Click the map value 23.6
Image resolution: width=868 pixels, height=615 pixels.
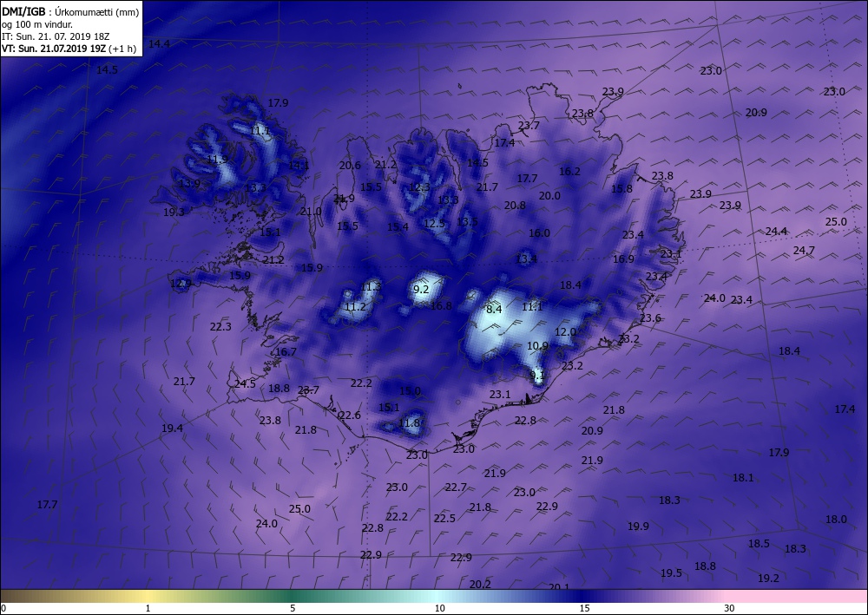650,318
